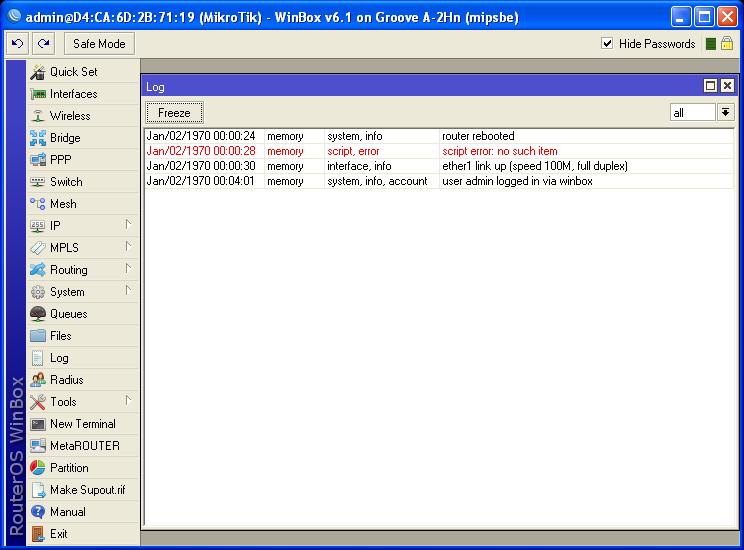Open the Radius users icon

click(38, 380)
